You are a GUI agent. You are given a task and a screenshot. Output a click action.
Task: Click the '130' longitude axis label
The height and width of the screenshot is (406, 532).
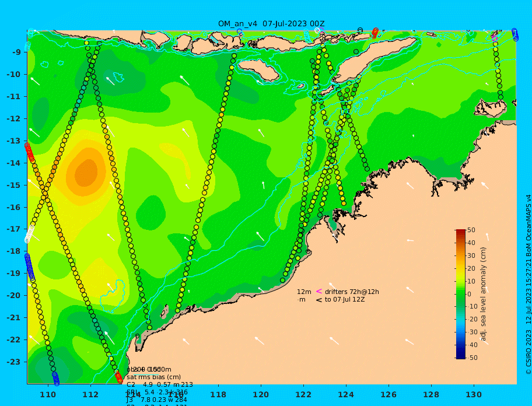click(x=474, y=395)
